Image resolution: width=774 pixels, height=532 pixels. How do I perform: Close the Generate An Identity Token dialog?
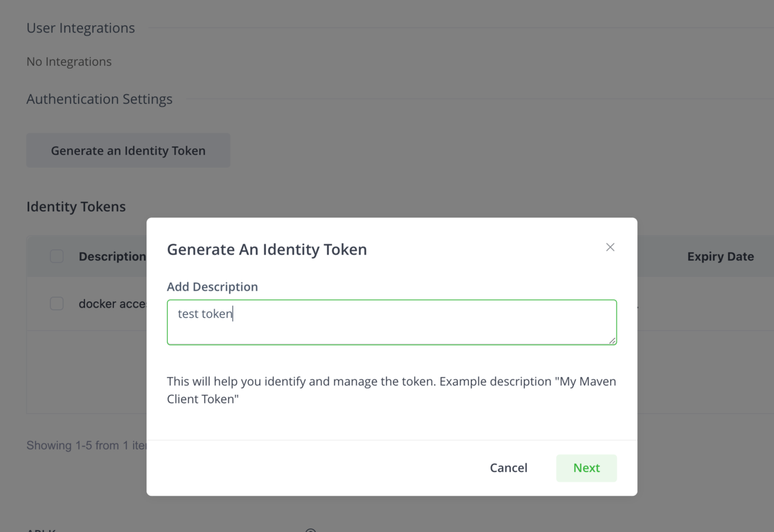pos(610,248)
